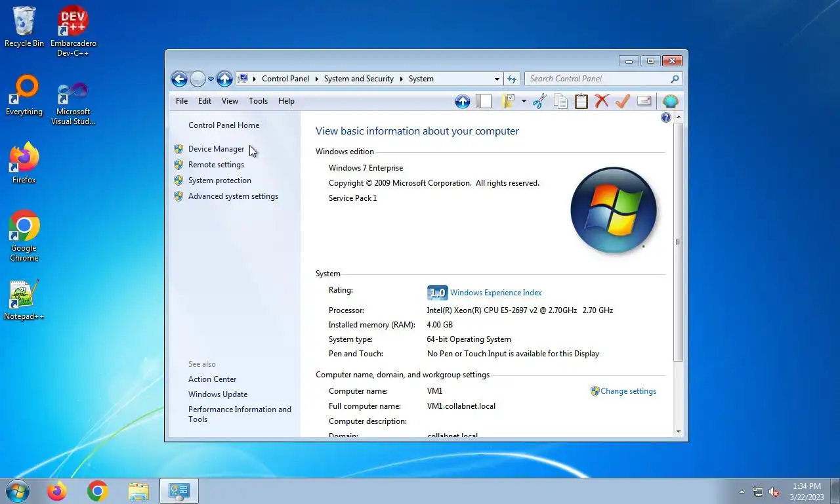
Task: Toggle the navigation pane toolbar icon
Action: click(484, 101)
